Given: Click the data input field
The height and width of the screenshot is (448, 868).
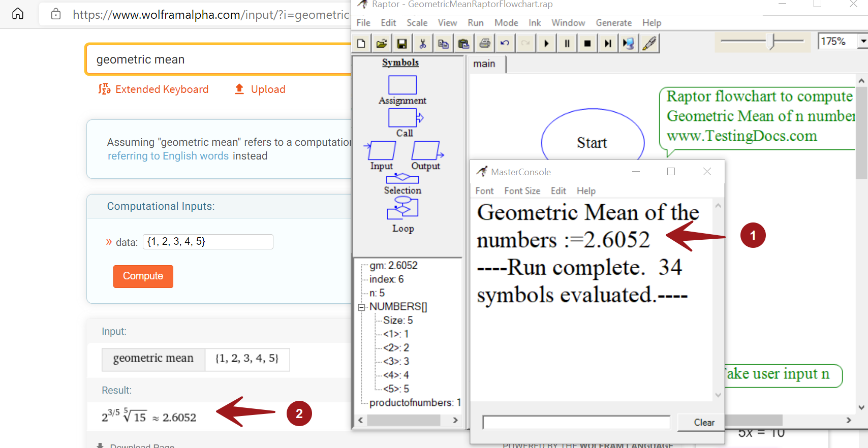Looking at the screenshot, I should [x=208, y=242].
